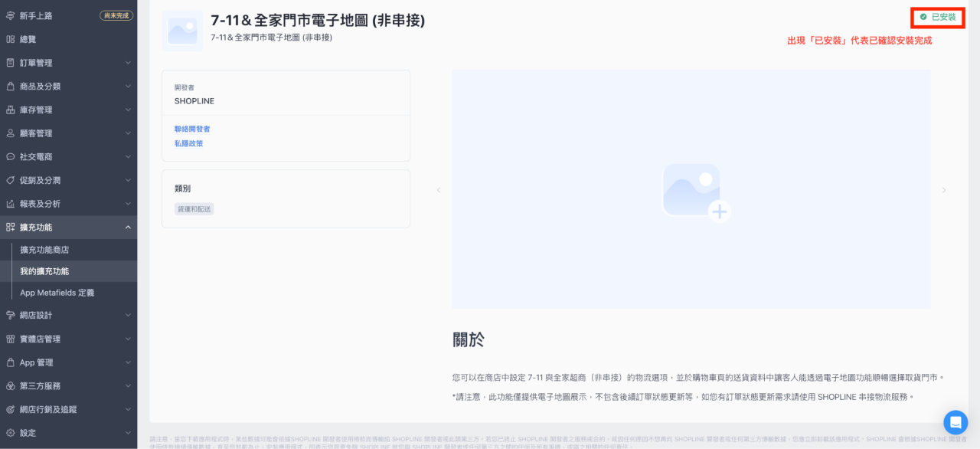Click the app logo placeholder image
This screenshot has width=980, height=449.
coord(182,31)
